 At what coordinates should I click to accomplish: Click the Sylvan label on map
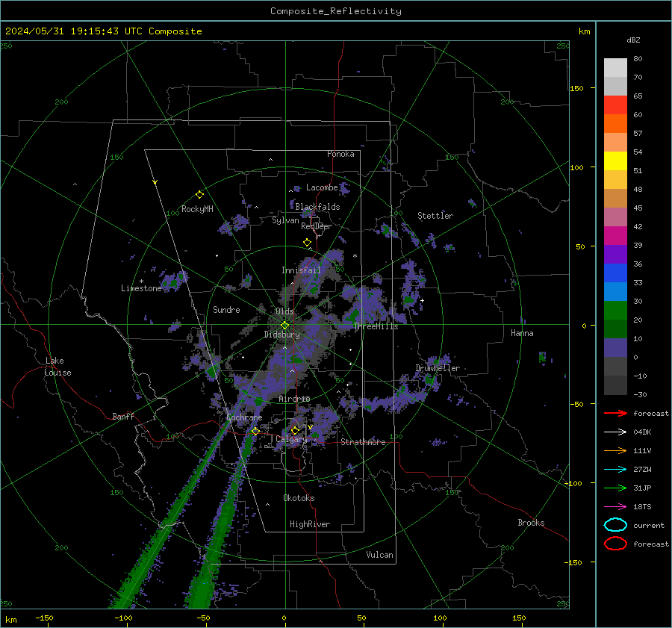coord(285,220)
